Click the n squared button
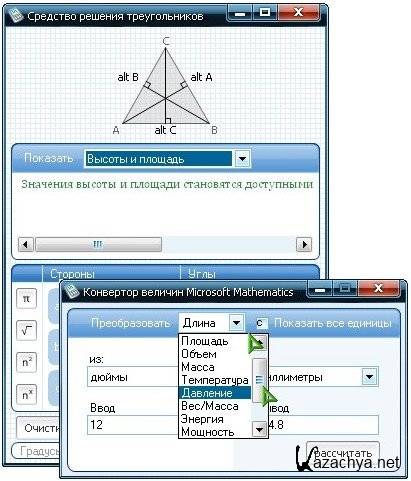411x481 pixels. click(x=26, y=362)
